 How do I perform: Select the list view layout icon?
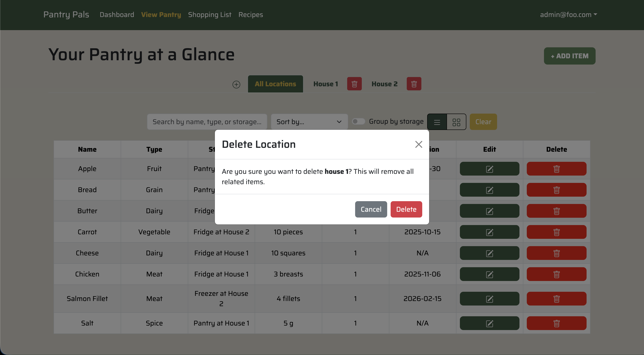coord(437,122)
